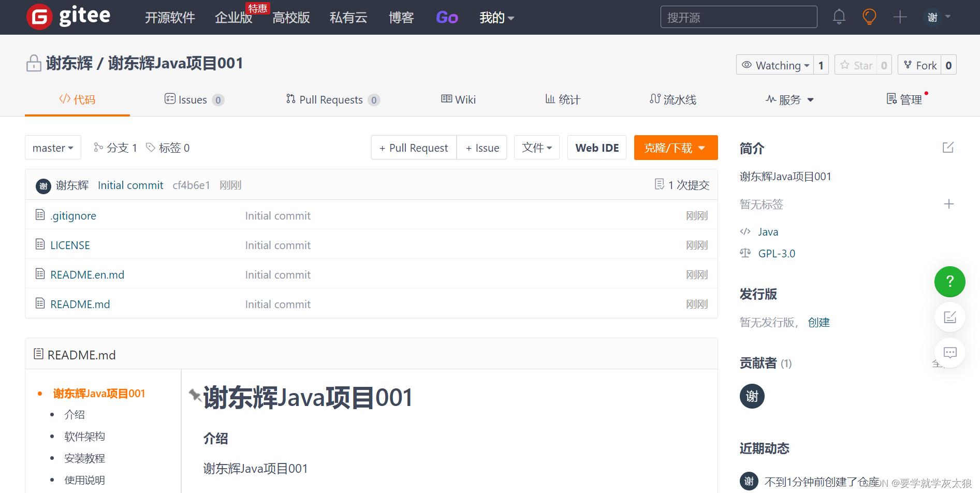Click the branch icon beside 分支 1

pos(98,148)
